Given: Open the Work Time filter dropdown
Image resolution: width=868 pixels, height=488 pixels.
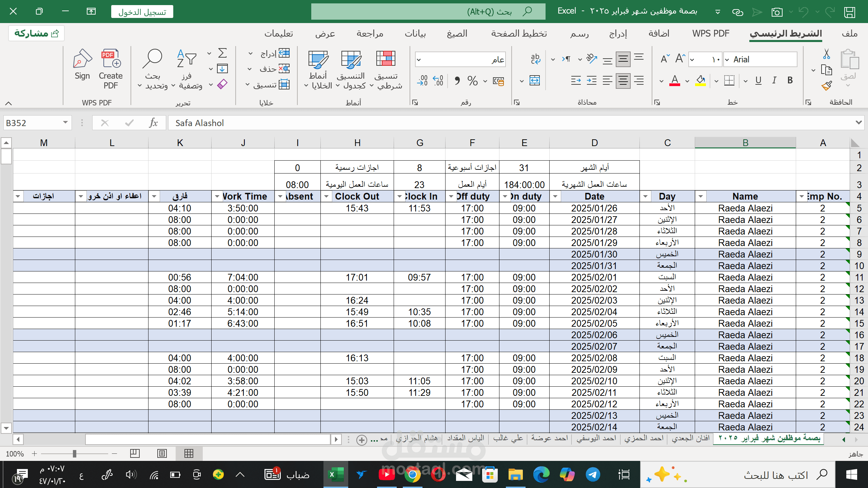Looking at the screenshot, I should coord(217,197).
